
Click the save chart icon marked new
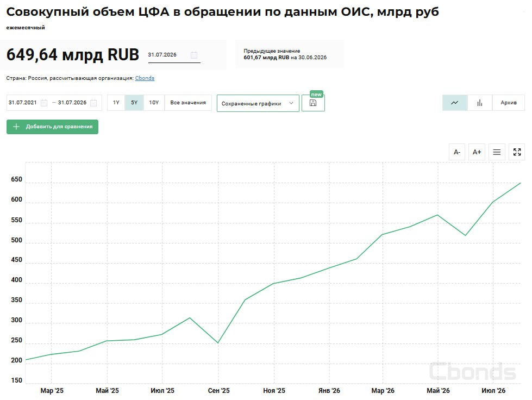click(x=313, y=103)
